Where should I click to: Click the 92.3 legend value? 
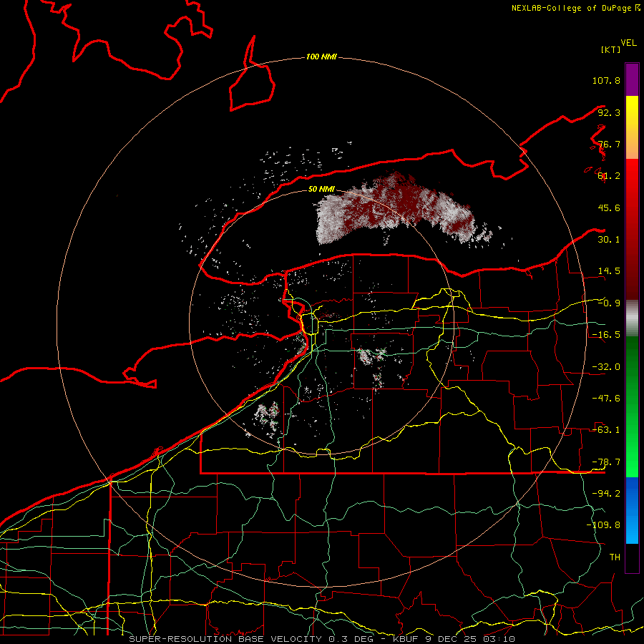pos(609,112)
